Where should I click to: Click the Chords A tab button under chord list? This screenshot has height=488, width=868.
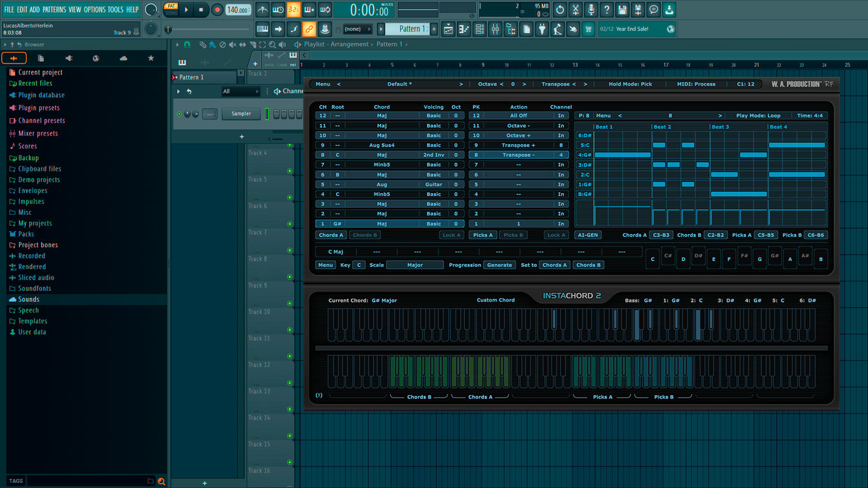click(x=330, y=235)
